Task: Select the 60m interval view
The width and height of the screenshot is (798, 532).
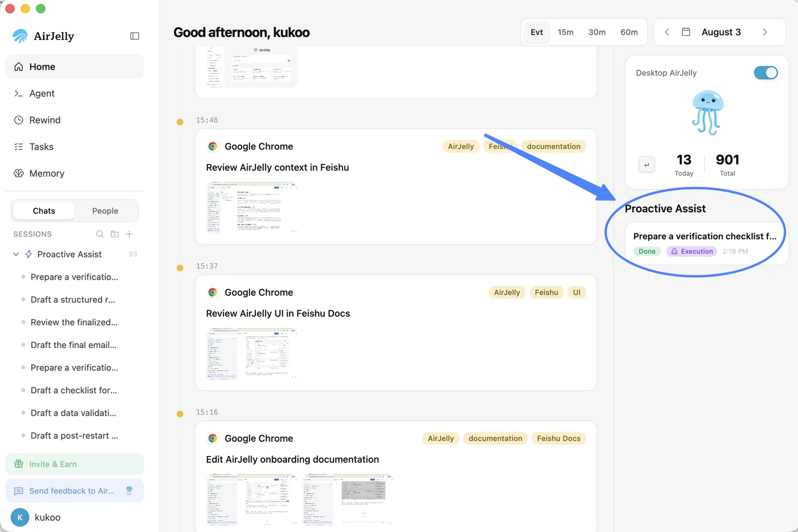Action: pos(629,32)
